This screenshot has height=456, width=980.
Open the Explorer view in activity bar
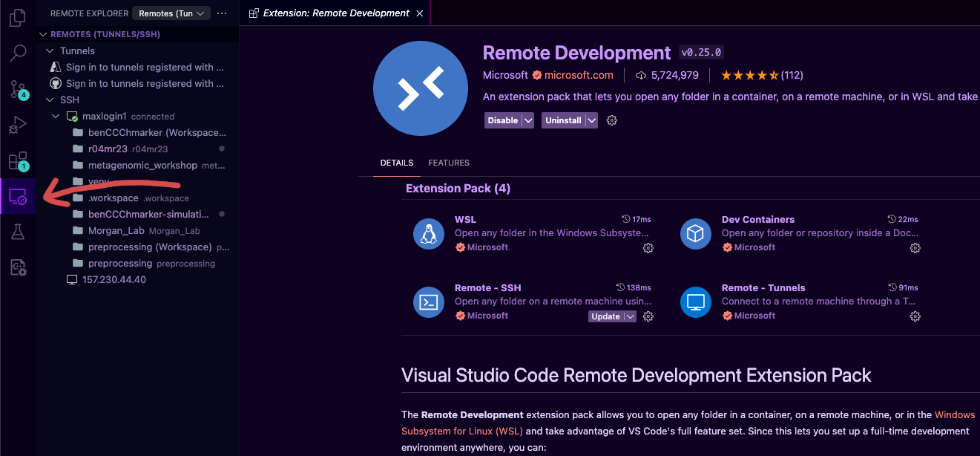(x=18, y=16)
